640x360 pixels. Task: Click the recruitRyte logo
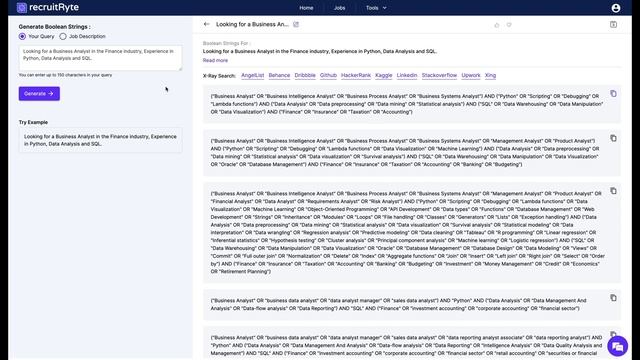(48, 7)
